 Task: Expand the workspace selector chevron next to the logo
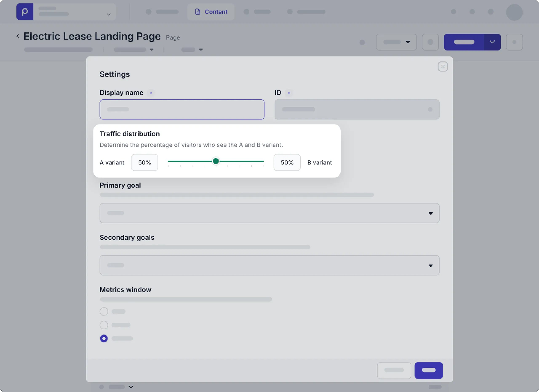(109, 15)
